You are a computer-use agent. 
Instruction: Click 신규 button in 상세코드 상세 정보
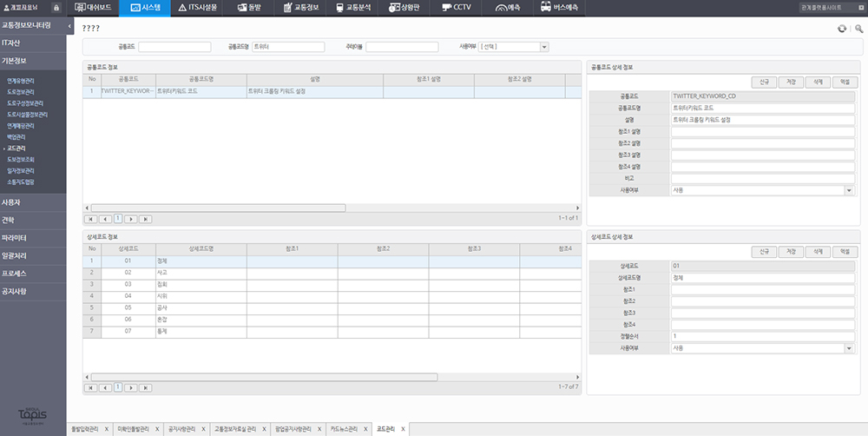(x=765, y=251)
